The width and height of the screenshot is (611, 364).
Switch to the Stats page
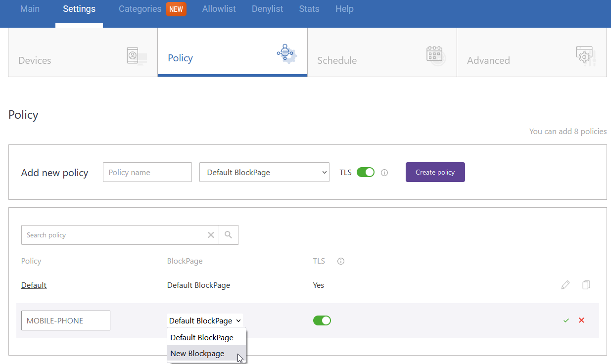click(309, 8)
